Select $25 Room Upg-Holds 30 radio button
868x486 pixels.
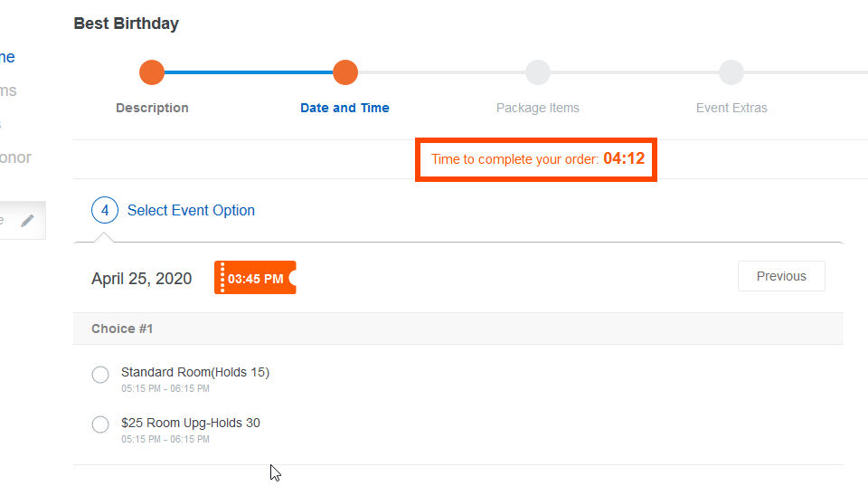tap(100, 424)
